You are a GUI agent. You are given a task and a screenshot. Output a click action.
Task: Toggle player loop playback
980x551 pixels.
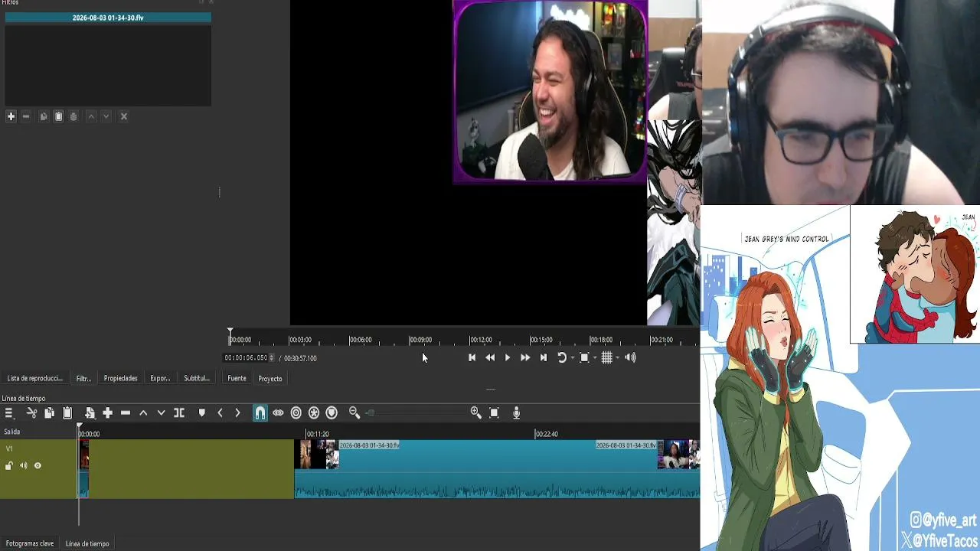coord(562,357)
